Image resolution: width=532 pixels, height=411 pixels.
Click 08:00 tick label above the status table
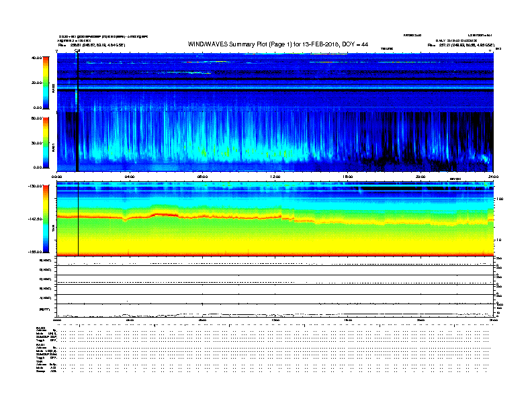pos(203,320)
